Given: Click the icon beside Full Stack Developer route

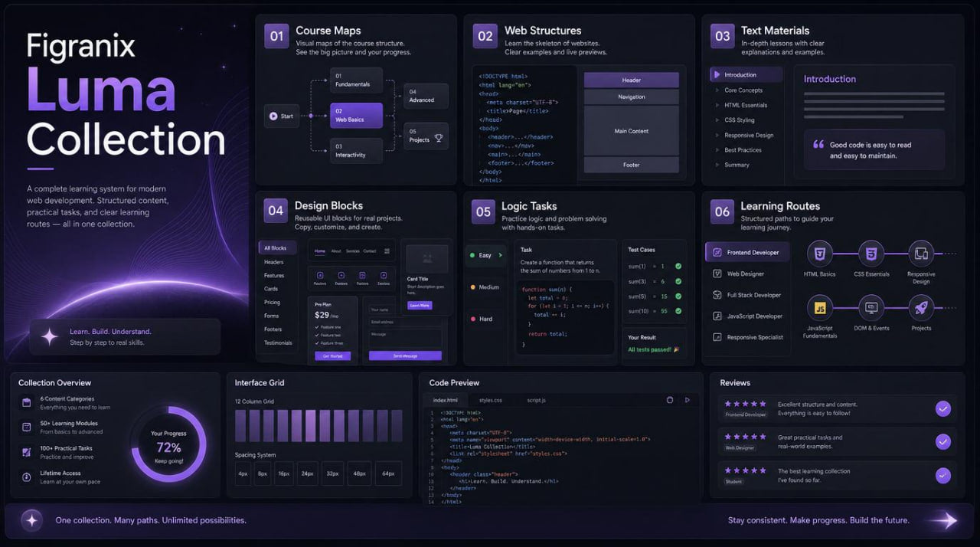Looking at the screenshot, I should coord(717,295).
